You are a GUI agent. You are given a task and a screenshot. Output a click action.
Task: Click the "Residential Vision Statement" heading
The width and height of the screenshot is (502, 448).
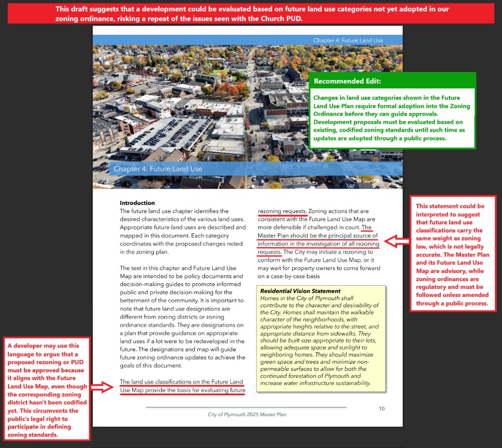[x=300, y=291]
